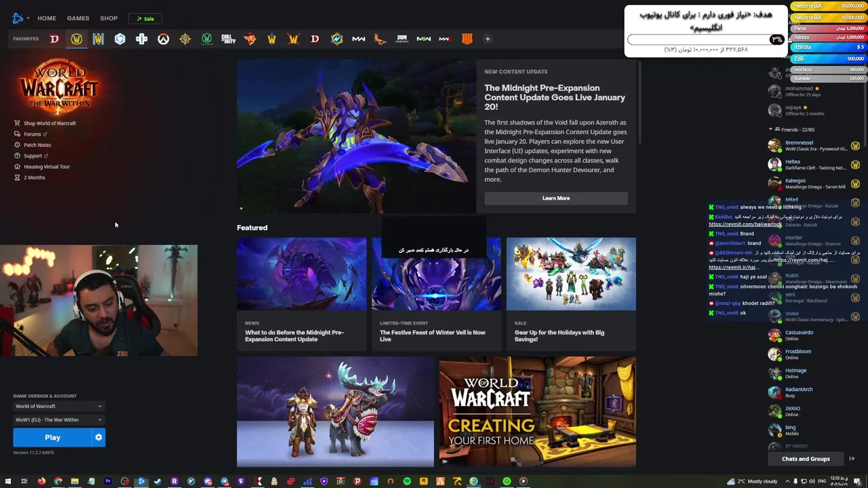
Task: Open Creating Your First Home video card
Action: (538, 412)
